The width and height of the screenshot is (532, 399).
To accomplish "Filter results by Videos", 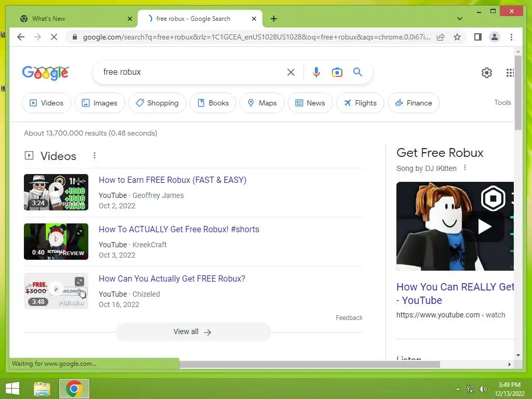I will [46, 103].
